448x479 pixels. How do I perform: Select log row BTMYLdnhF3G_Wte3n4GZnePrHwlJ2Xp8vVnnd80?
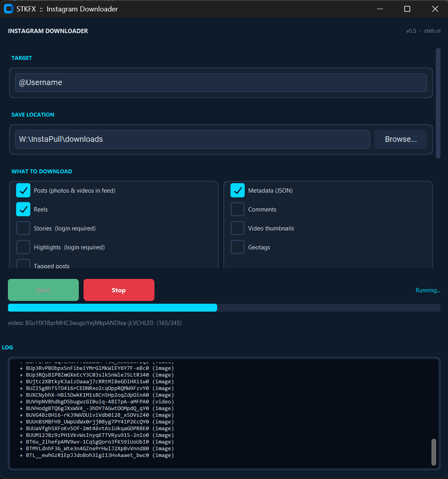[x=97, y=448]
